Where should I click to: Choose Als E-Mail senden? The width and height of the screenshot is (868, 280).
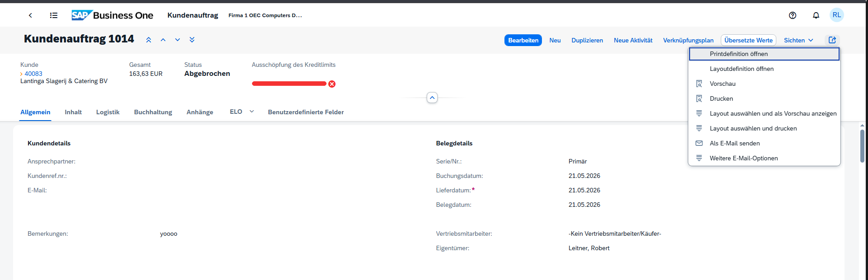764,143
